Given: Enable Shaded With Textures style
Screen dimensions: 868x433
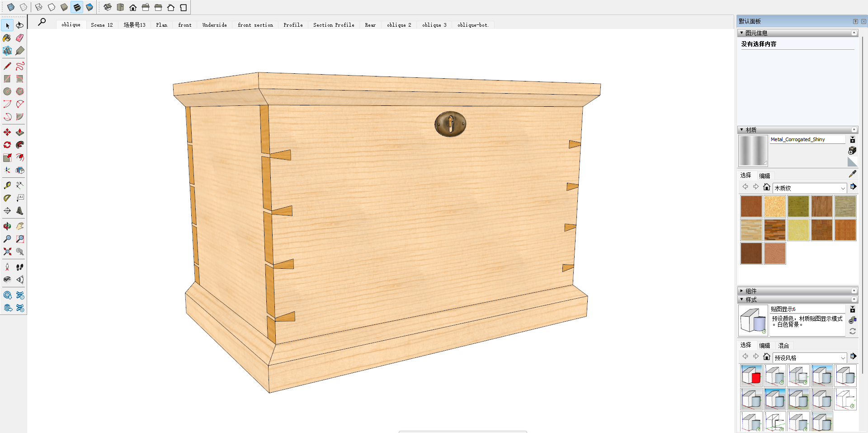Looking at the screenshot, I should pos(77,7).
